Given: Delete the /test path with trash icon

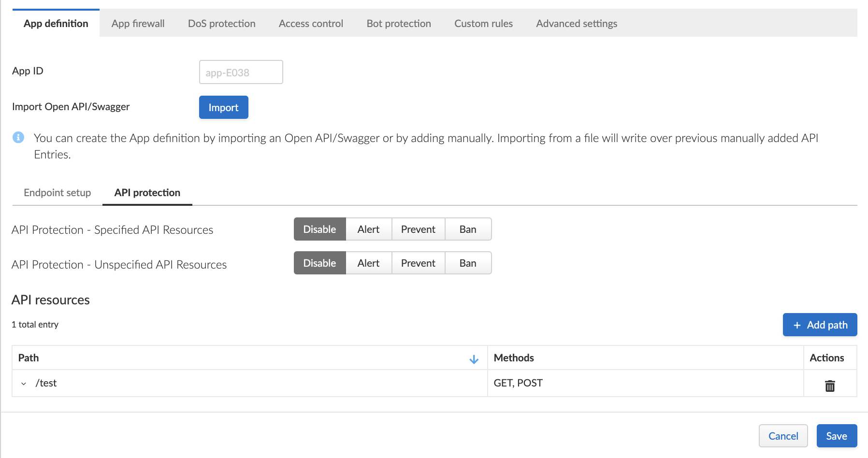Looking at the screenshot, I should [x=830, y=386].
